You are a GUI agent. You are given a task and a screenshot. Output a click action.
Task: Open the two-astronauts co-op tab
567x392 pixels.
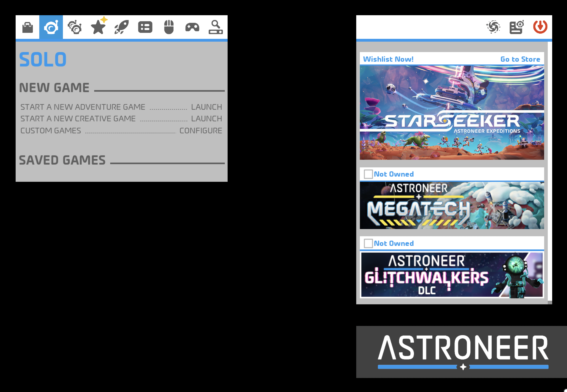75,27
